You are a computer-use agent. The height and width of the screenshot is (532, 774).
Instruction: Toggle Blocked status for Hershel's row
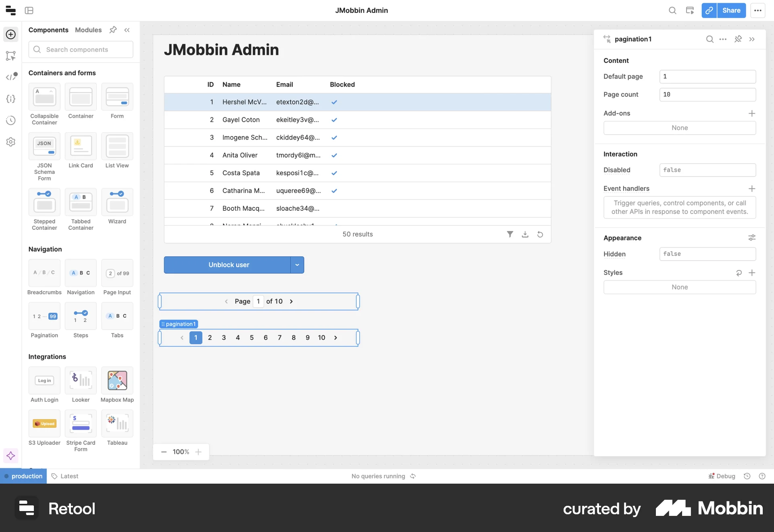coord(334,102)
